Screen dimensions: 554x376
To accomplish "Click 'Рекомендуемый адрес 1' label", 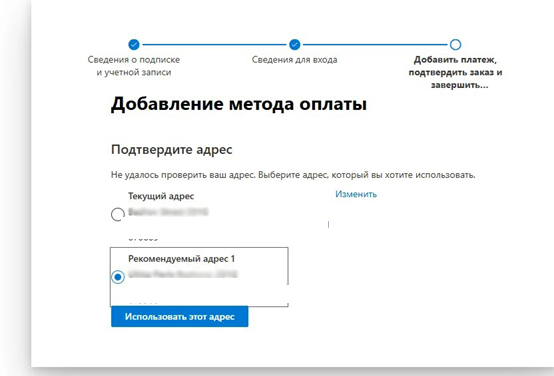I will tap(181, 259).
